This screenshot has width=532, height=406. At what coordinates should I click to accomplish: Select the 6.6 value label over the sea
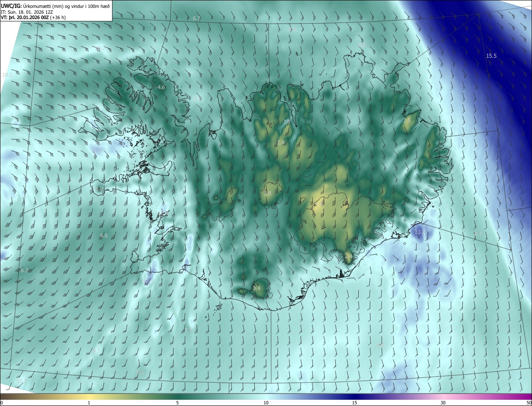104,236
